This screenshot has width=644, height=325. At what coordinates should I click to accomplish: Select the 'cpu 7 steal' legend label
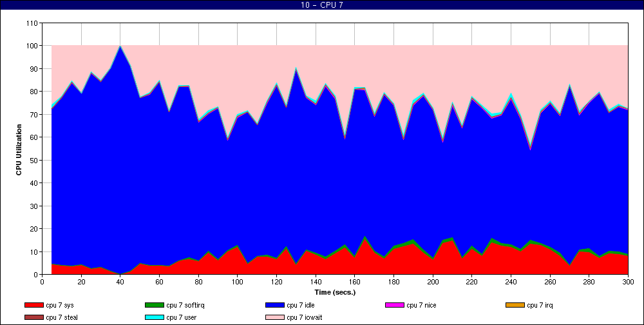click(62, 318)
